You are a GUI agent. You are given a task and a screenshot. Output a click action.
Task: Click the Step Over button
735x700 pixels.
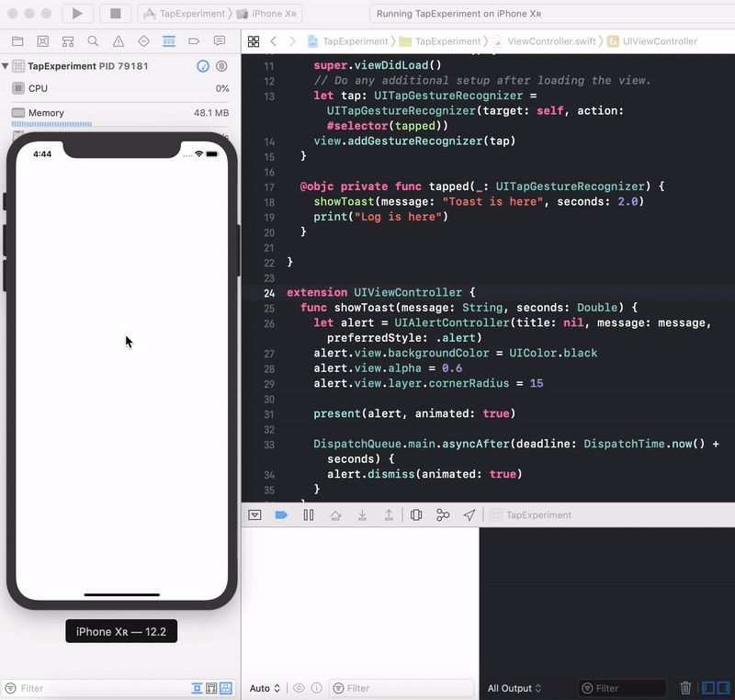[335, 515]
